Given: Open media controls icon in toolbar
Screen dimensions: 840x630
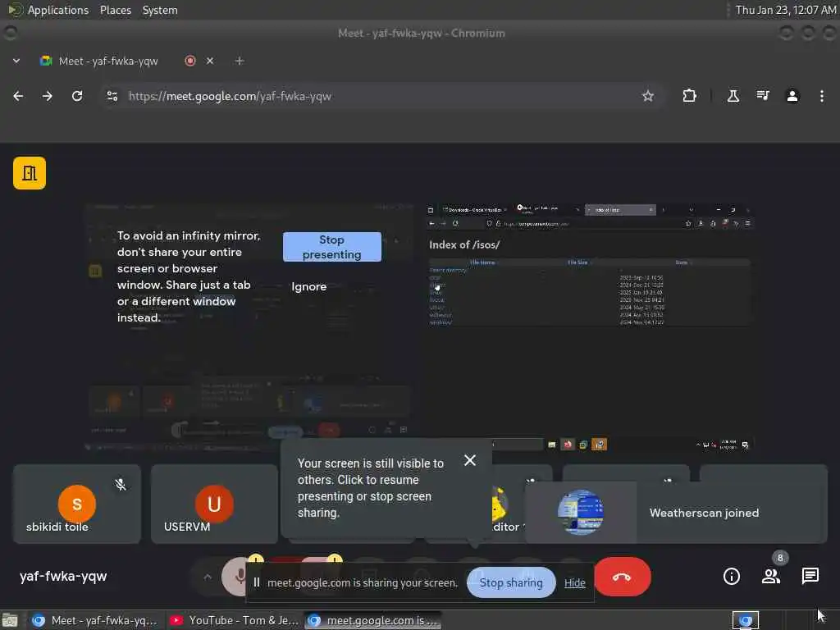Looking at the screenshot, I should pos(763,96).
